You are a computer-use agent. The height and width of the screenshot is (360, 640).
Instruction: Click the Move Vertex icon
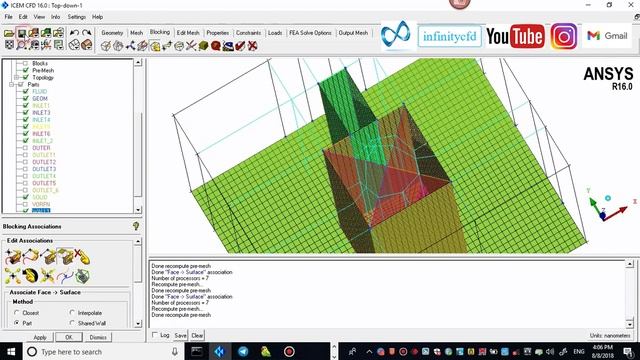pos(167,46)
